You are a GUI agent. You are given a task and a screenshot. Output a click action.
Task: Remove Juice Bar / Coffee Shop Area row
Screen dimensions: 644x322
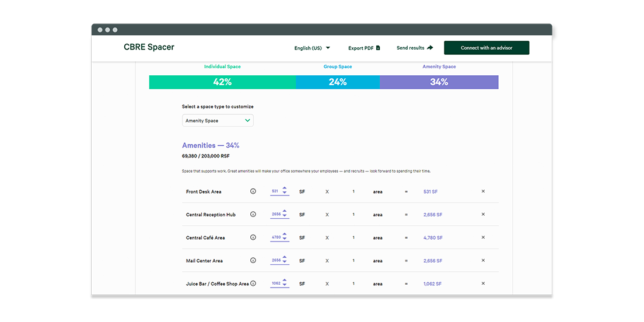[483, 283]
